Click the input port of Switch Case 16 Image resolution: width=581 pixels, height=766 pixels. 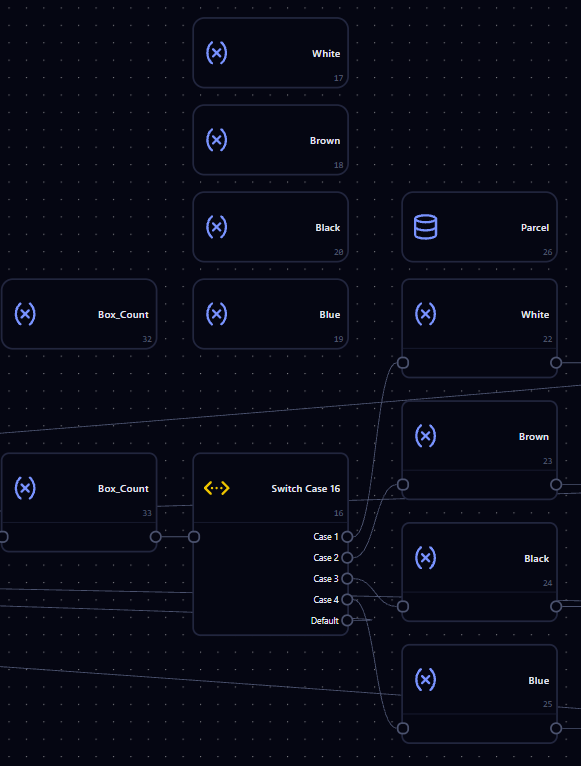(194, 537)
